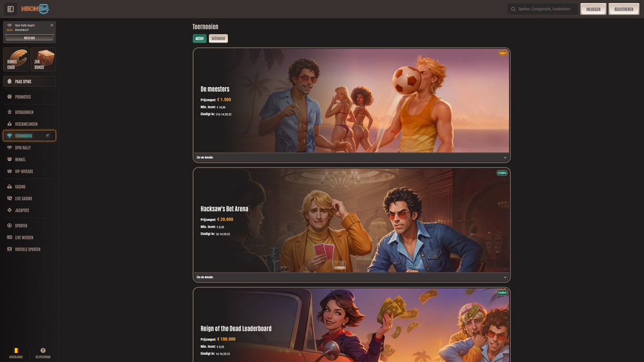Open Uitdagingen medal icon in sidebar
The image size is (644, 362).
pos(10,113)
